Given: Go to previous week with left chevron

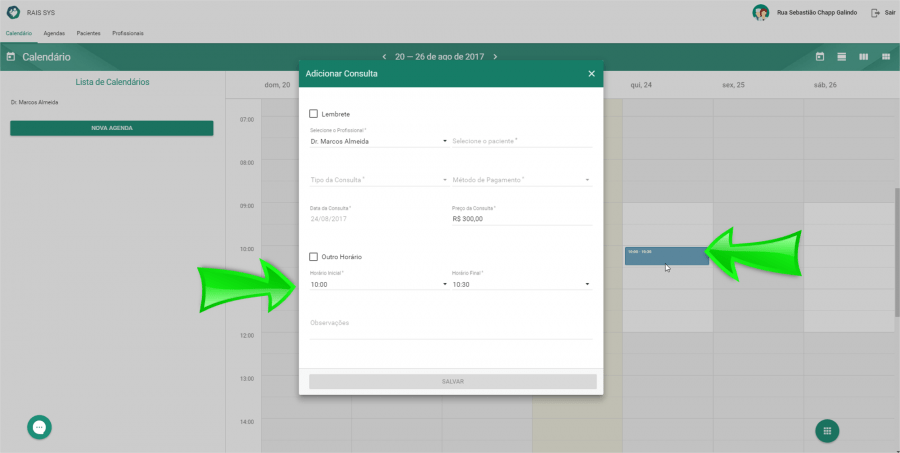Looking at the screenshot, I should (385, 57).
